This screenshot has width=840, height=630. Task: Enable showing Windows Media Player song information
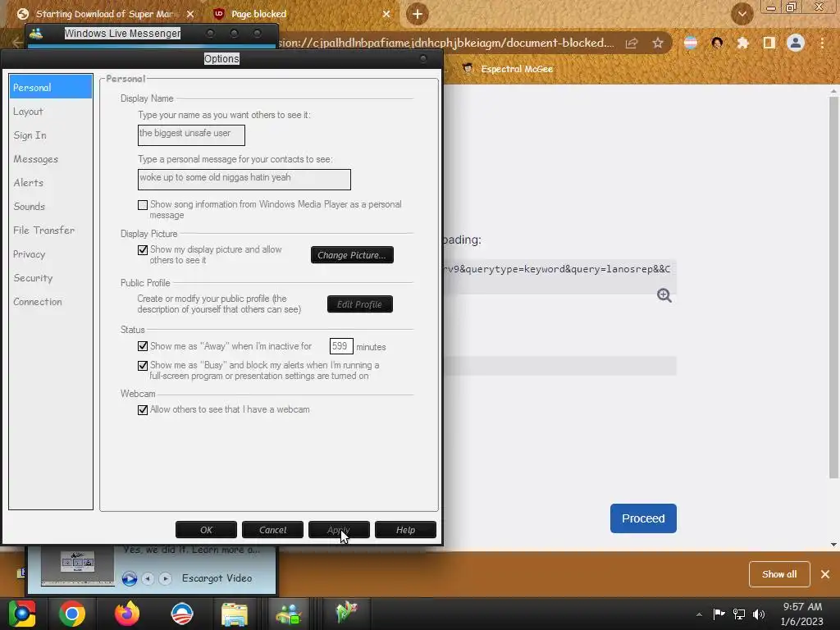143,204
